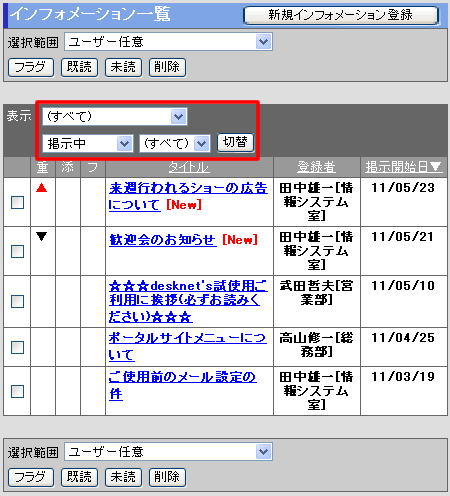Click the black down-triangle importance icon
The height and width of the screenshot is (496, 450).
pos(42,237)
